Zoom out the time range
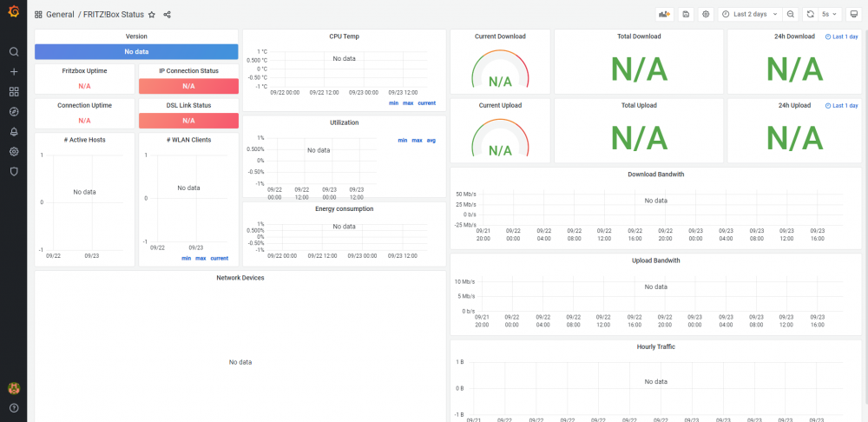This screenshot has height=422, width=868. pos(791,15)
